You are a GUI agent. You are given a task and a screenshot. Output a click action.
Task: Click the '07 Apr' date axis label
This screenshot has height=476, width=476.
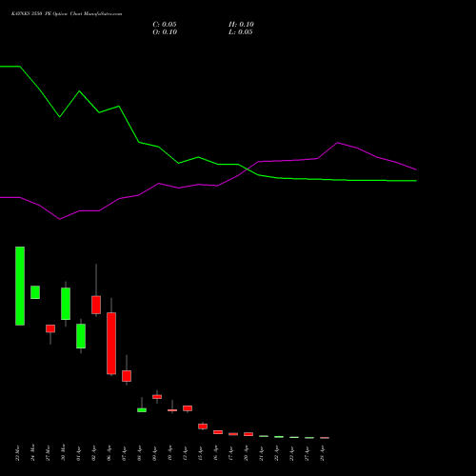125,453
